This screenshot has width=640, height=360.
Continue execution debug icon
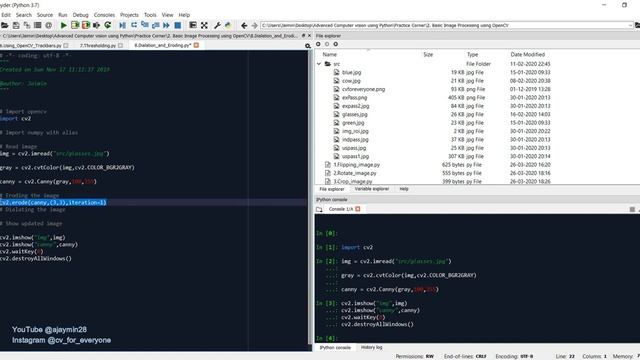[166, 25]
